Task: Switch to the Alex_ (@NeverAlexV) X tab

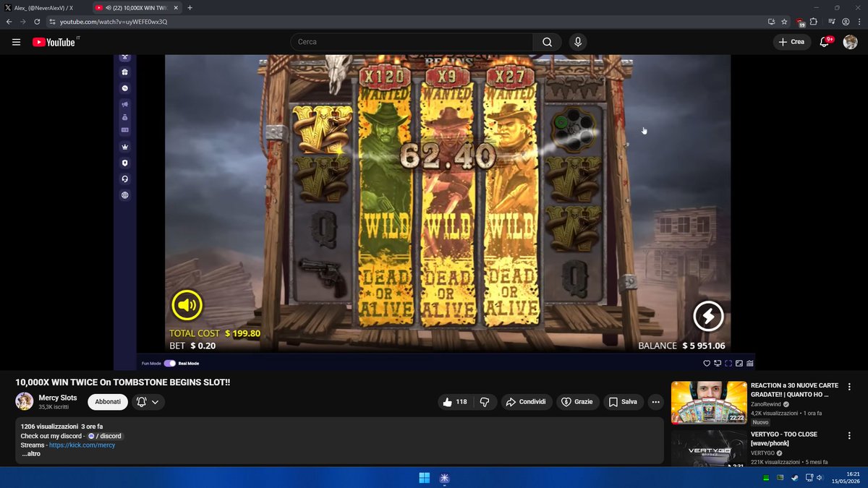Action: click(43, 7)
